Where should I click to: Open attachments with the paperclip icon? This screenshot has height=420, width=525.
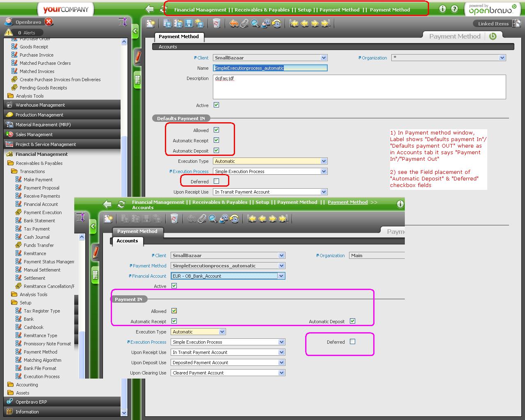[x=244, y=24]
